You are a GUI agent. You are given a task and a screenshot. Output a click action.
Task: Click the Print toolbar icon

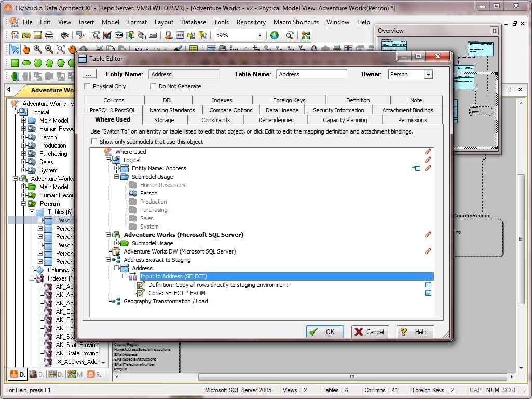tap(49, 35)
